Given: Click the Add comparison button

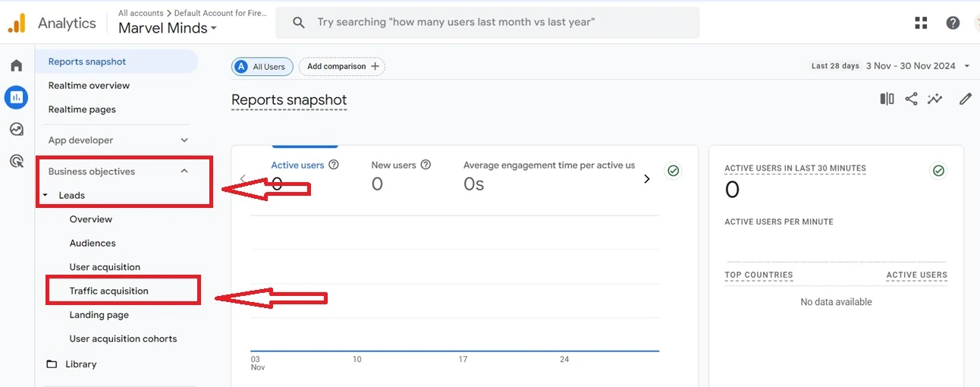Looking at the screenshot, I should coord(342,67).
